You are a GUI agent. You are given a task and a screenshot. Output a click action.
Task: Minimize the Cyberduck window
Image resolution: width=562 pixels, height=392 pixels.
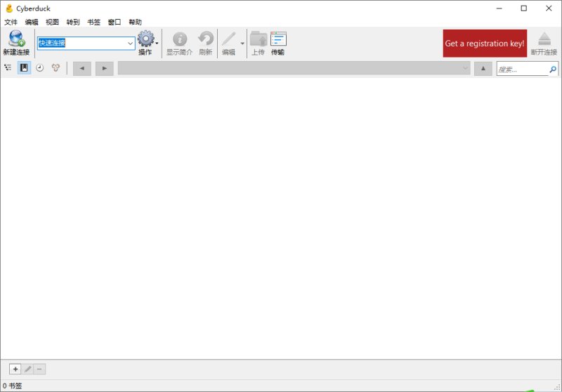click(499, 8)
